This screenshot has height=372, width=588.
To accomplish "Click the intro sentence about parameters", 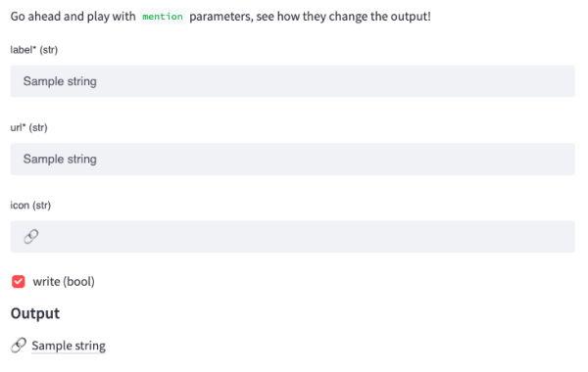I will tap(220, 17).
